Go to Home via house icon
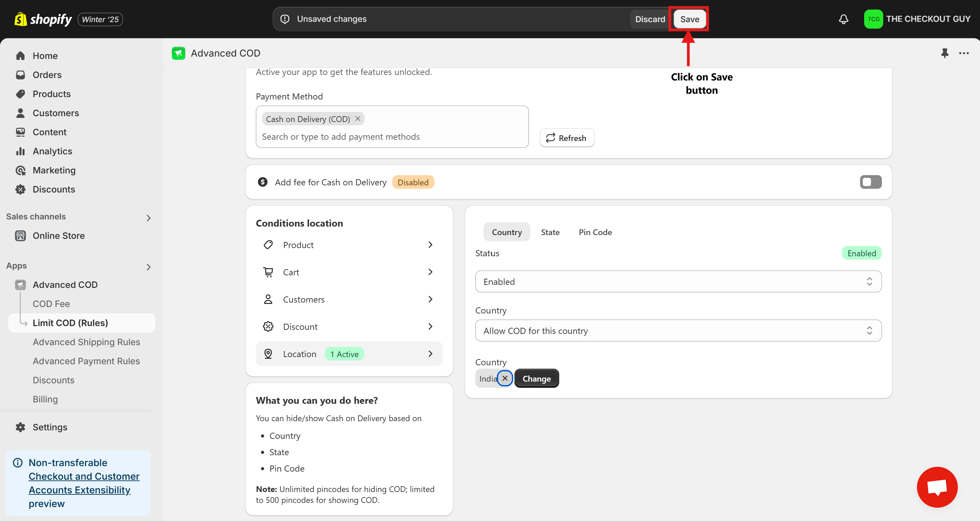980x522 pixels. [x=20, y=56]
